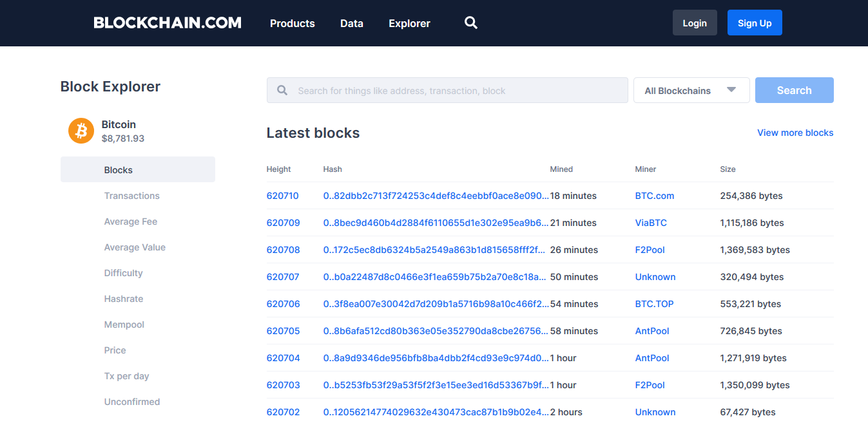This screenshot has width=868, height=423.
Task: Open the All Blockchains dropdown
Action: (x=691, y=90)
